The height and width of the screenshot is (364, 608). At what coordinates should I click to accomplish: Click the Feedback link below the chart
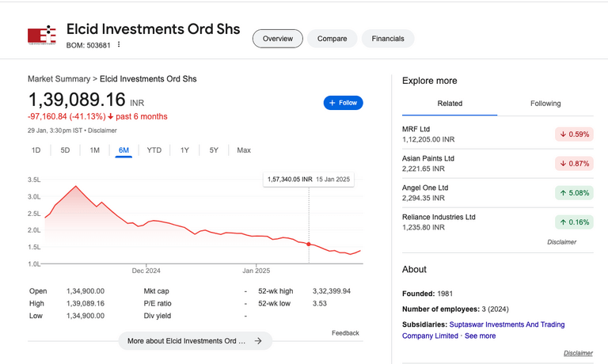coord(345,333)
